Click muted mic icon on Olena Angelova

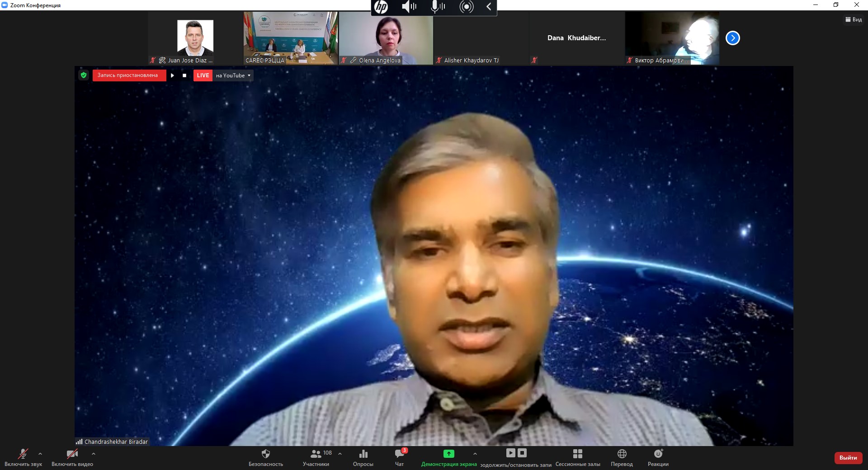coord(344,60)
